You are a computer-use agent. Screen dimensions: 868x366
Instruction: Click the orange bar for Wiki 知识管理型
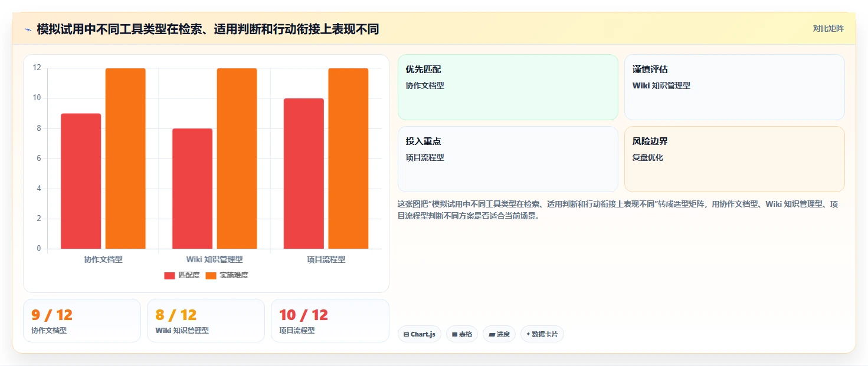[x=237, y=159]
